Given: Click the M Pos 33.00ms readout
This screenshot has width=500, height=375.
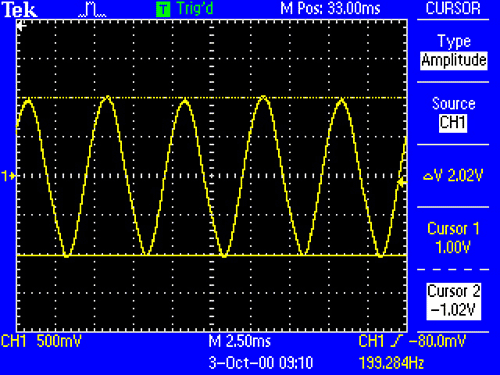Looking at the screenshot, I should pyautogui.click(x=330, y=8).
